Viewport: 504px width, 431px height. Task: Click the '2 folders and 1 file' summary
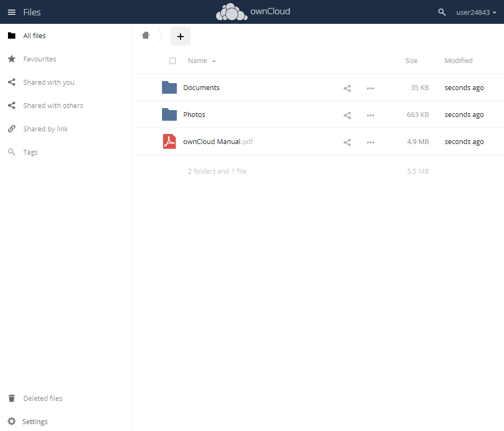(x=217, y=172)
